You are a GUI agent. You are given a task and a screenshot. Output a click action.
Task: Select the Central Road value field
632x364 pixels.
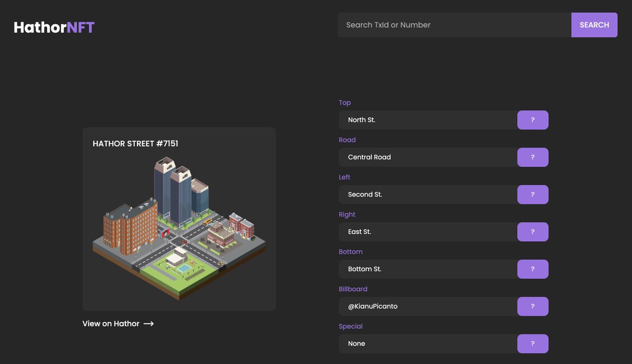428,158
